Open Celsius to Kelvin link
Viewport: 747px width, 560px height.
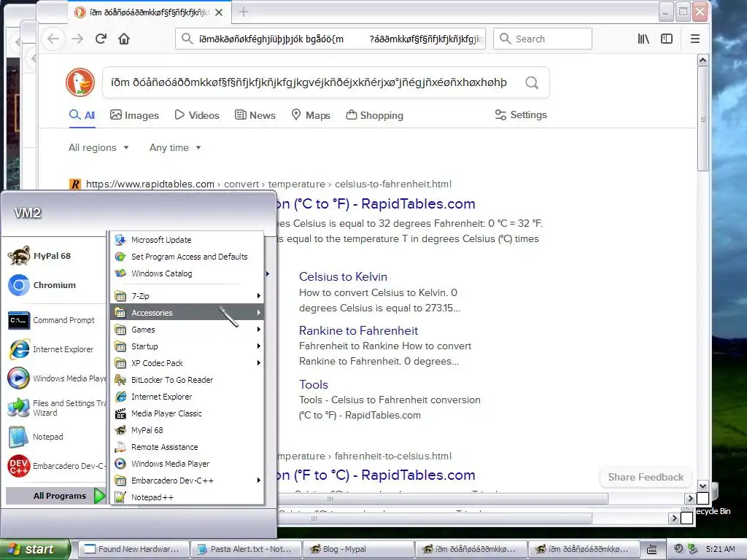[343, 276]
